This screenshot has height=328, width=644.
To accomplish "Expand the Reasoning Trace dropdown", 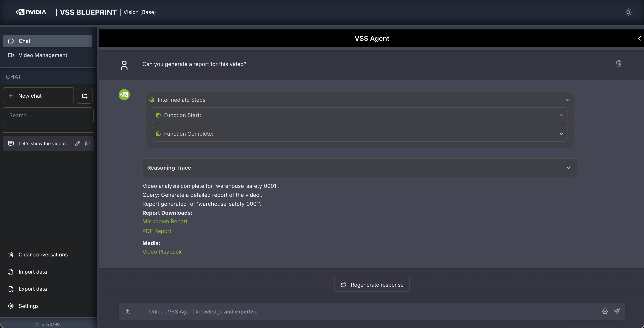I will (568, 168).
